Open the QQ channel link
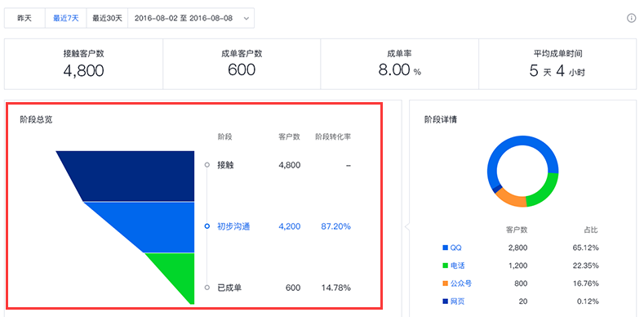 click(x=456, y=248)
